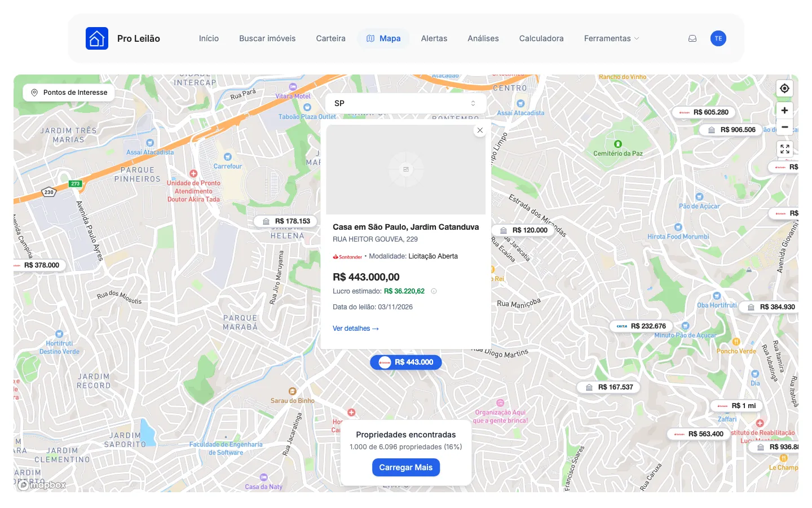
Task: Toggle fullscreen map view
Action: (x=784, y=149)
